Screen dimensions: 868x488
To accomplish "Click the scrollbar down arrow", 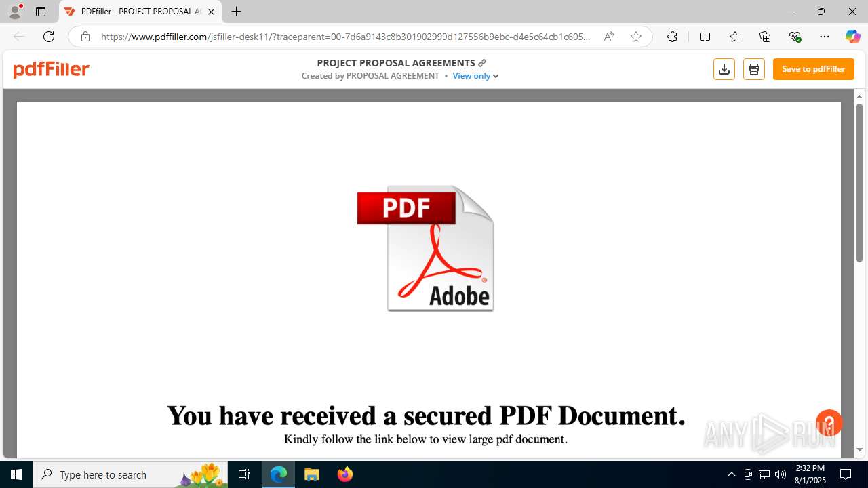I will (859, 450).
